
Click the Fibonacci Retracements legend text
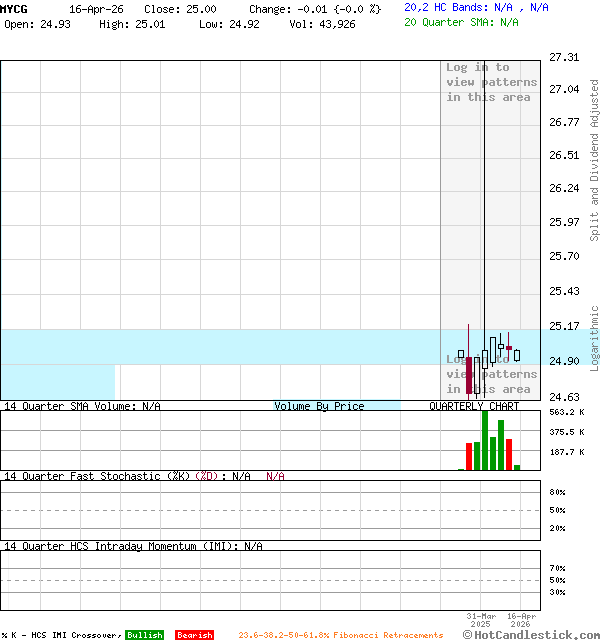(x=340, y=635)
